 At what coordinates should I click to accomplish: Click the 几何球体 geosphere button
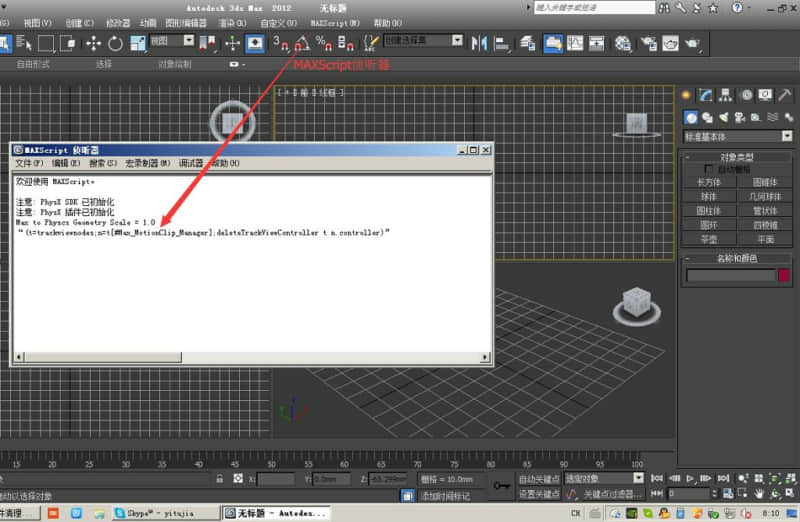(x=764, y=196)
